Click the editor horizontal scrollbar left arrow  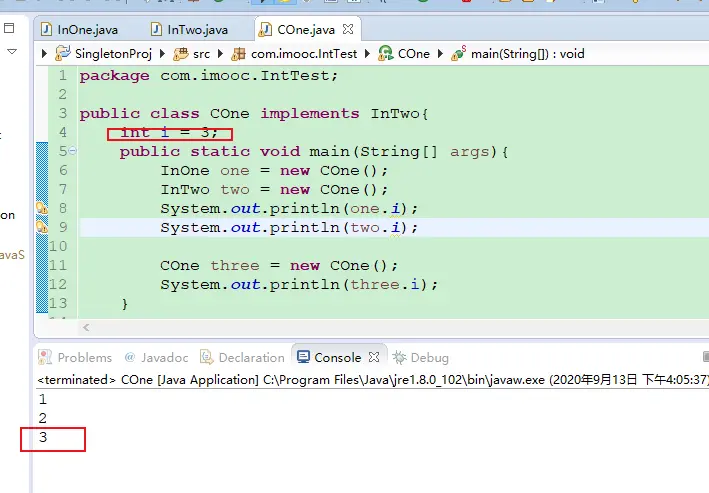click(x=86, y=327)
